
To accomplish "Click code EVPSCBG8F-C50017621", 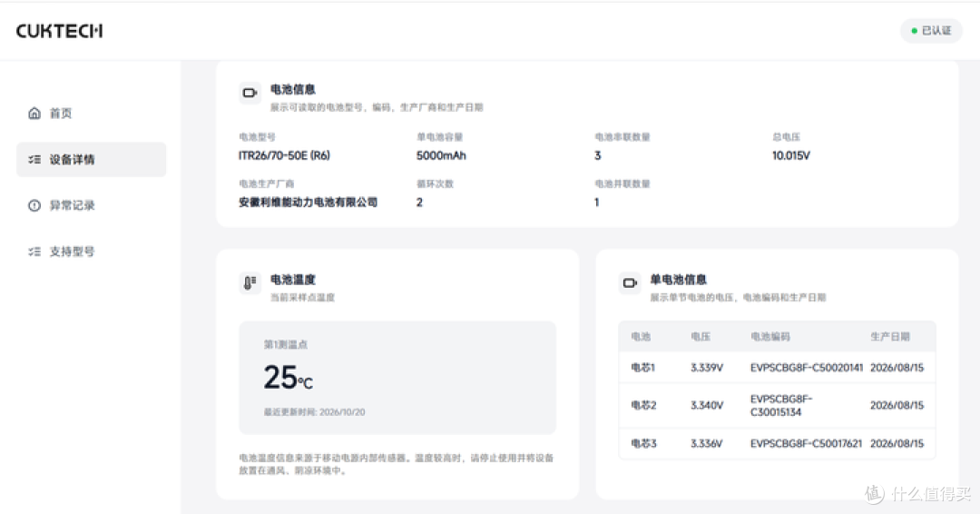I will point(807,443).
